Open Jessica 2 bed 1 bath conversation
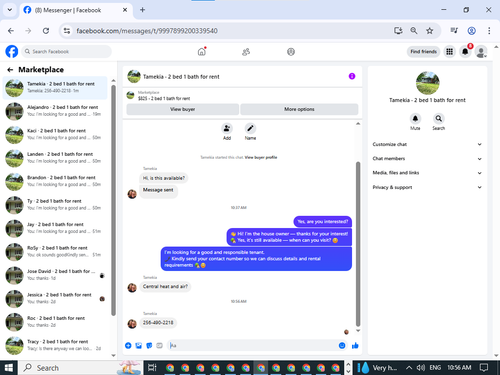The height and width of the screenshot is (375, 500). point(55,299)
